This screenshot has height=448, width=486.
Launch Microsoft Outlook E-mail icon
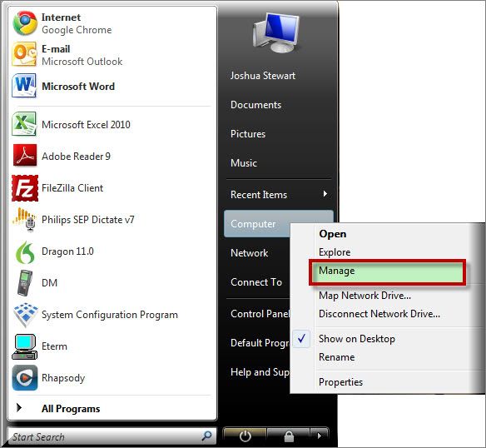[x=24, y=55]
